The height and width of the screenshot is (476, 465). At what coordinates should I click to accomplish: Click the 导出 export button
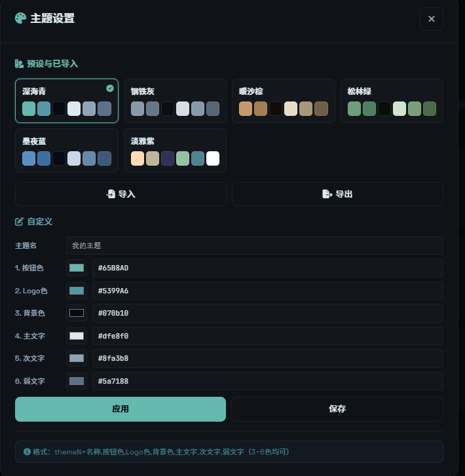(337, 194)
